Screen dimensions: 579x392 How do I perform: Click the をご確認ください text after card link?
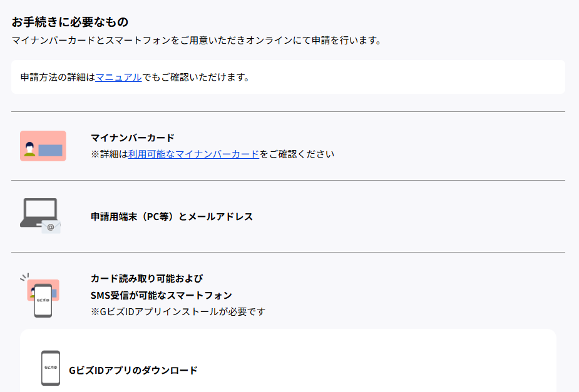297,154
